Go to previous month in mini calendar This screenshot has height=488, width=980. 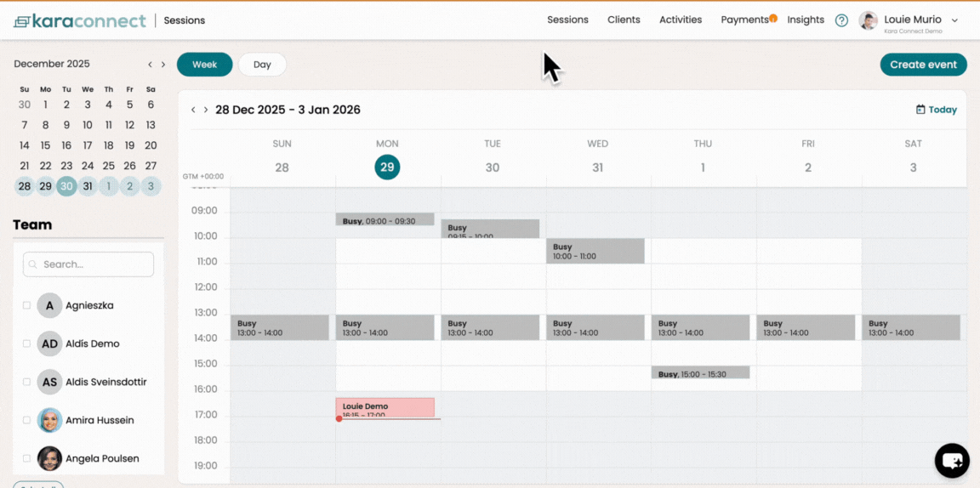[x=150, y=65]
